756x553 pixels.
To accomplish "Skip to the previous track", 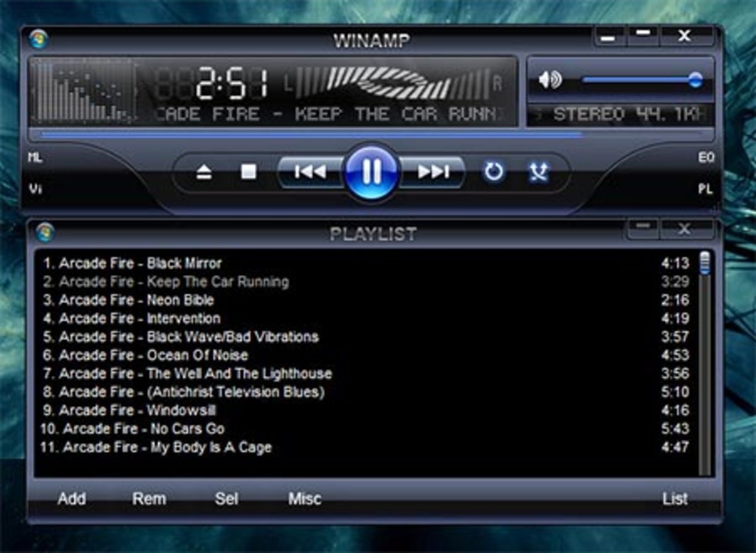I will pyautogui.click(x=310, y=172).
